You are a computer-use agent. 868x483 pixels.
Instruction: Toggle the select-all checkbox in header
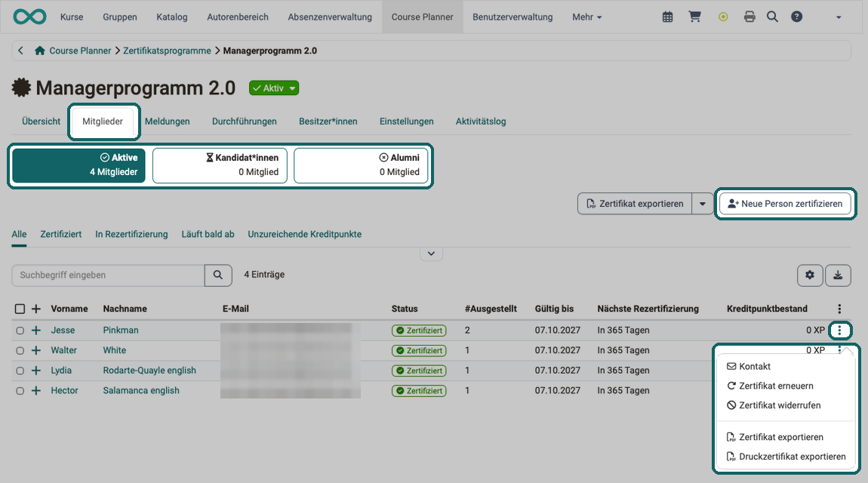point(20,309)
